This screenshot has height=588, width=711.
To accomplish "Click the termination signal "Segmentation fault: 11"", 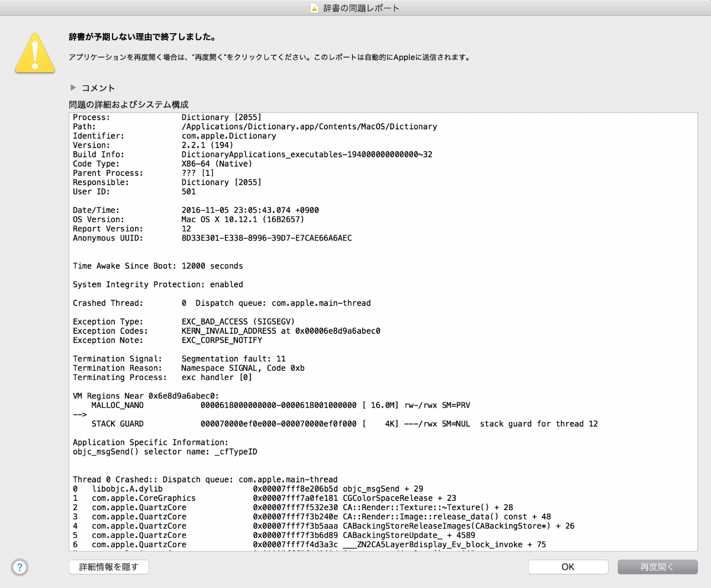I will (x=234, y=359).
